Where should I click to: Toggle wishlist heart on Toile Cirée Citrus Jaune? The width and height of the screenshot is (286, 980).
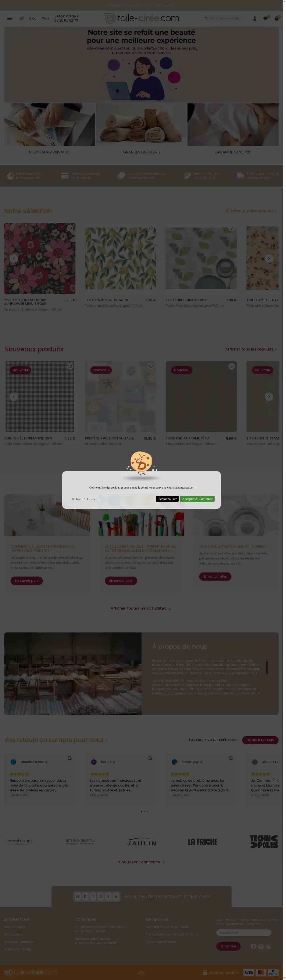point(151,228)
